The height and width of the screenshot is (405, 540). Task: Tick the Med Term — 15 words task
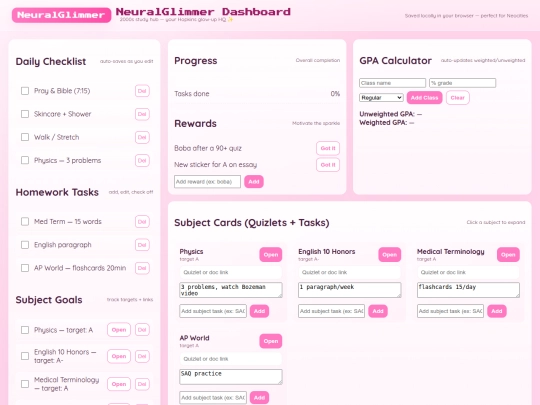tap(25, 221)
